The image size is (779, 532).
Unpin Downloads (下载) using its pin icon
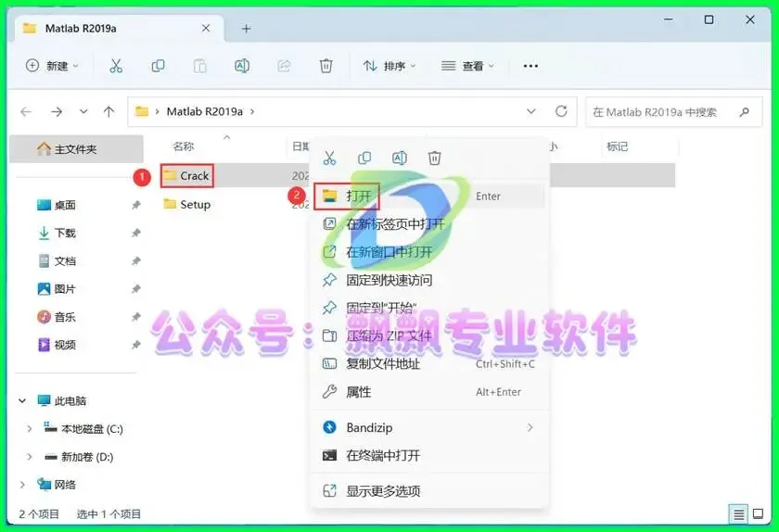[x=135, y=233]
